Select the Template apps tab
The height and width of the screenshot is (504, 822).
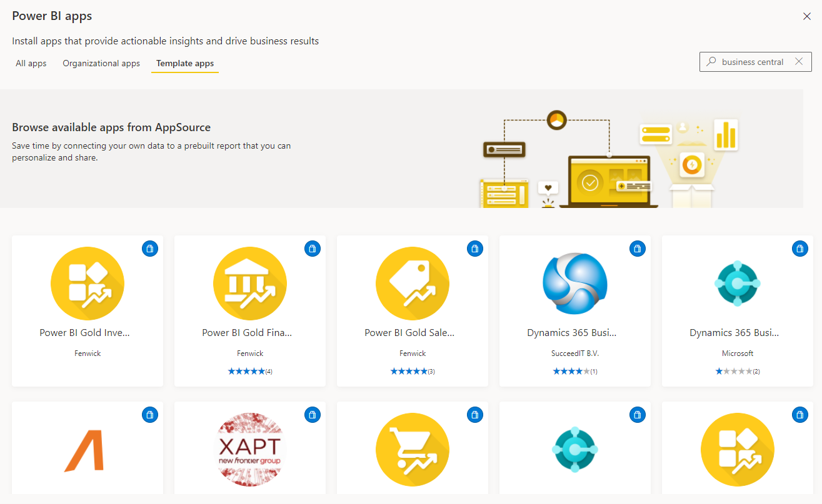[185, 63]
